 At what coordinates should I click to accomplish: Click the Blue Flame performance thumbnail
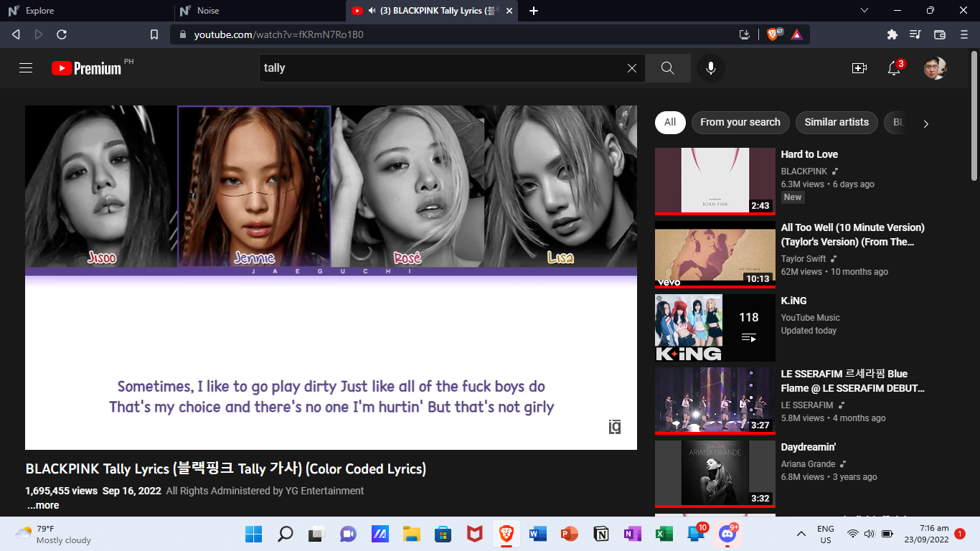click(715, 400)
